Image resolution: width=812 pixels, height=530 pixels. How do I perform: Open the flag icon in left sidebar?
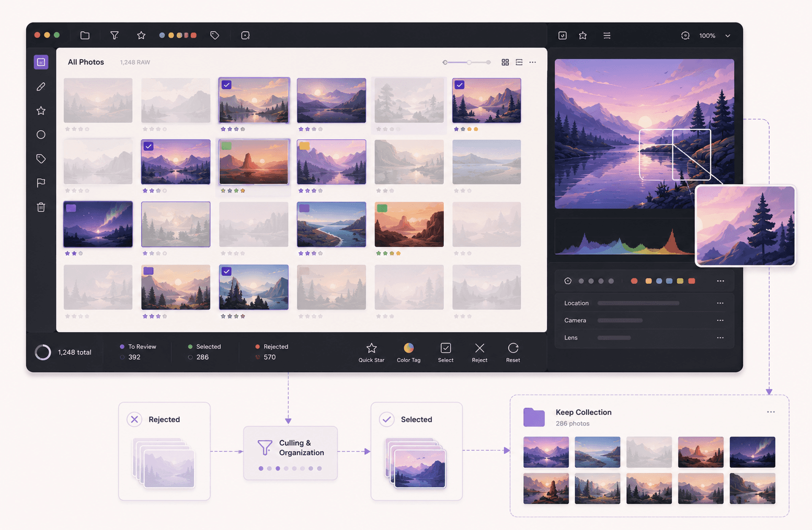point(41,183)
